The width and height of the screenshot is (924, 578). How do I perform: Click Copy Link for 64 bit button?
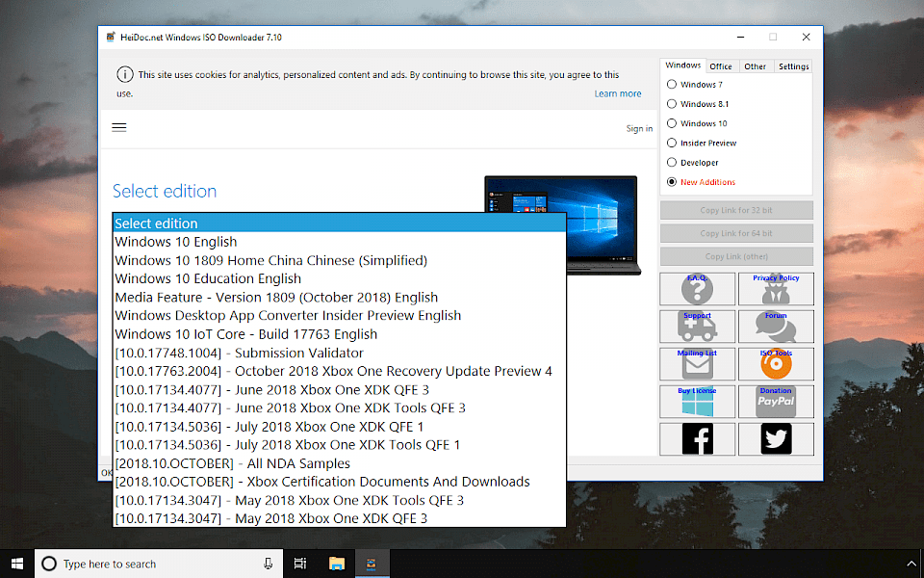pyautogui.click(x=736, y=233)
